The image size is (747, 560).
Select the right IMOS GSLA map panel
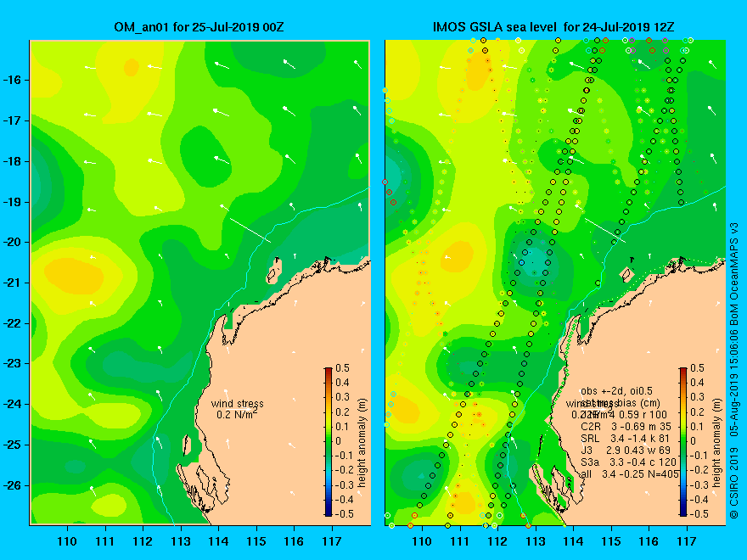[x=555, y=283]
